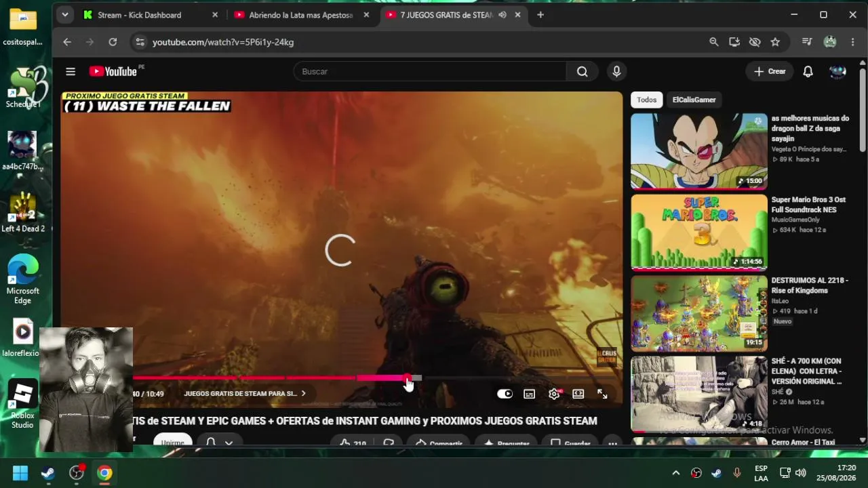The width and height of the screenshot is (868, 488).
Task: Open OBS Studio from the taskbar
Action: tap(77, 473)
